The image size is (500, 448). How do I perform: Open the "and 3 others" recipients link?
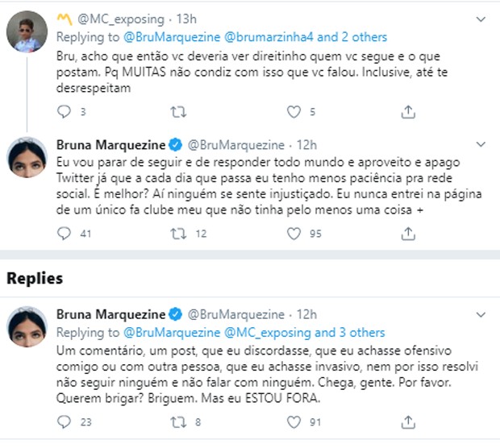[348, 332]
